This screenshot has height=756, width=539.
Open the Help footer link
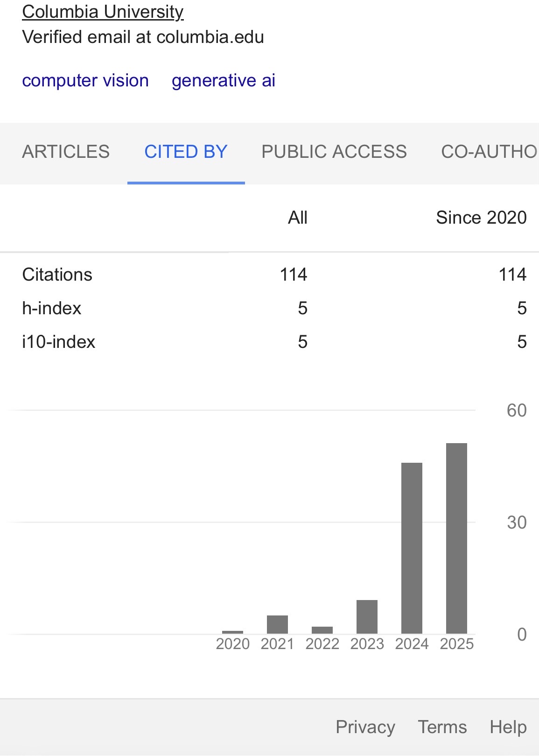point(508,727)
